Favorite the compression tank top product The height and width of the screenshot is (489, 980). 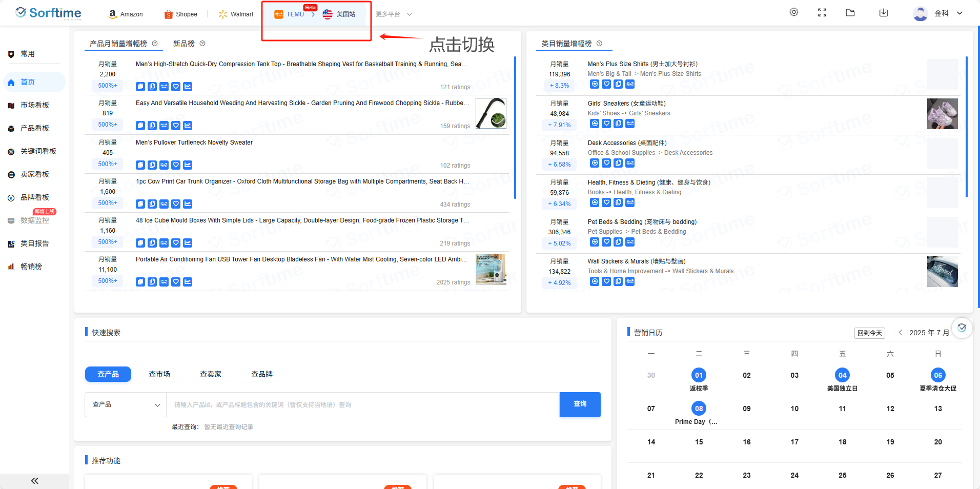pos(176,87)
